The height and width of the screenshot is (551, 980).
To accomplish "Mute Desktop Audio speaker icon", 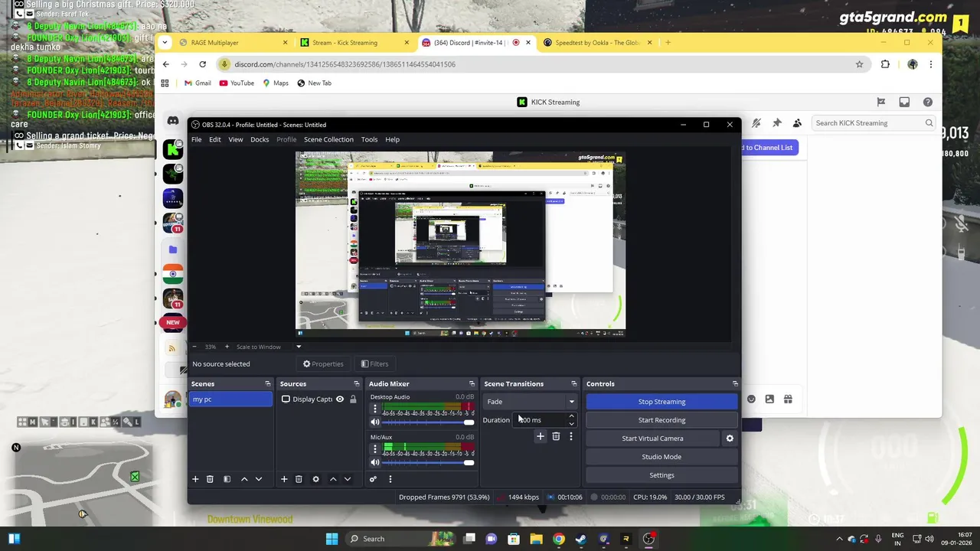I will (375, 422).
